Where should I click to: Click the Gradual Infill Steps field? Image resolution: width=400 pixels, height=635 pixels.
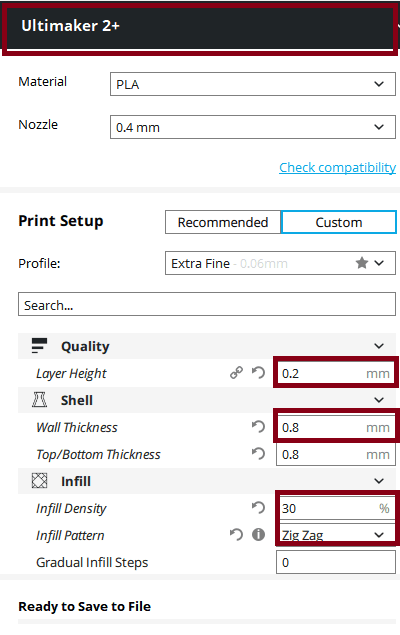[x=336, y=562]
